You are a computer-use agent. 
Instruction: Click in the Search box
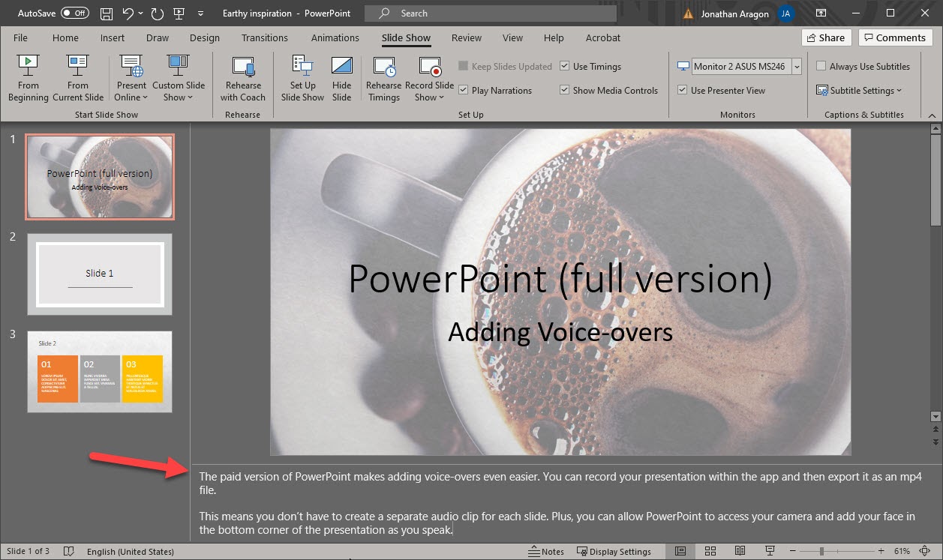(x=491, y=13)
